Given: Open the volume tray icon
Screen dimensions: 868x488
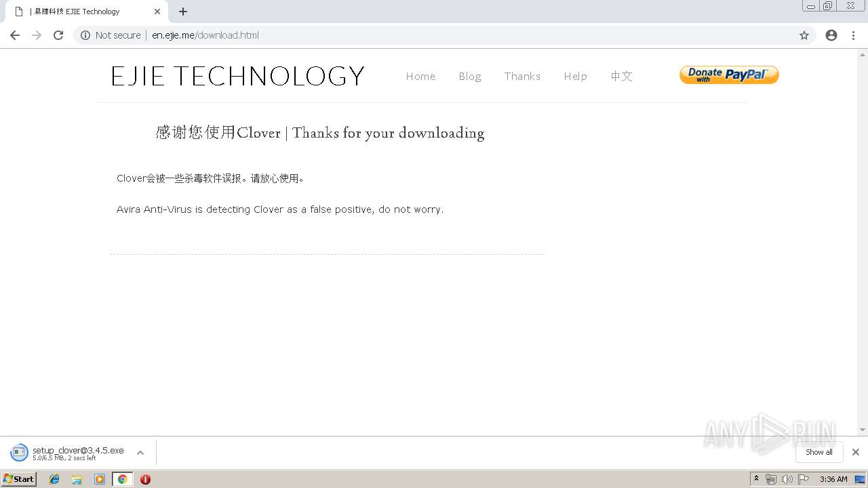Looking at the screenshot, I should [787, 479].
